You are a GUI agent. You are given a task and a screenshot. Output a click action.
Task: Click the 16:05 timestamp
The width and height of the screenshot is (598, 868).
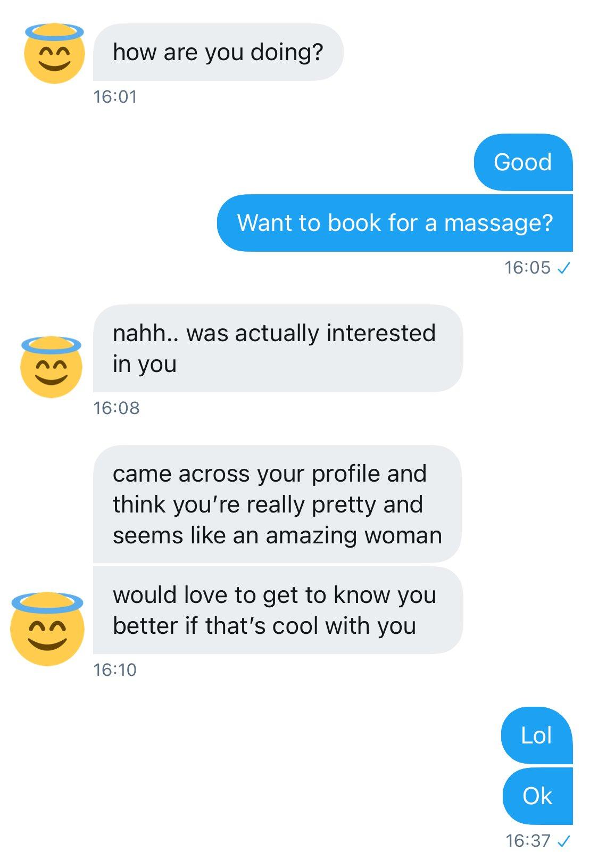(x=527, y=268)
